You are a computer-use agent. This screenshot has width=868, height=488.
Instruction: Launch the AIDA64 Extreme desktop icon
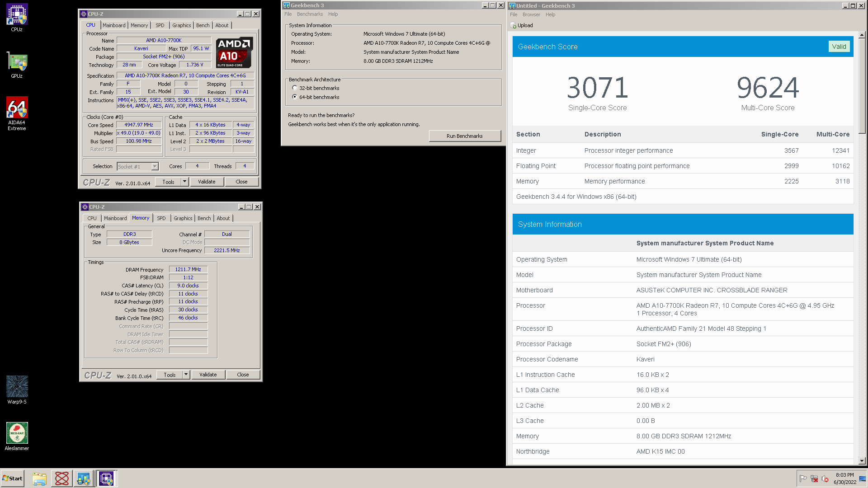point(17,113)
